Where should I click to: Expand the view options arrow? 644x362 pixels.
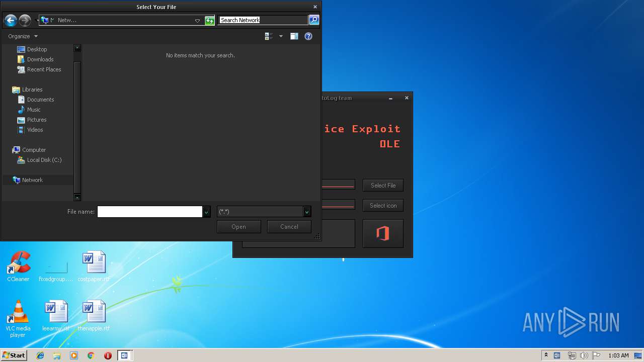pos(281,36)
